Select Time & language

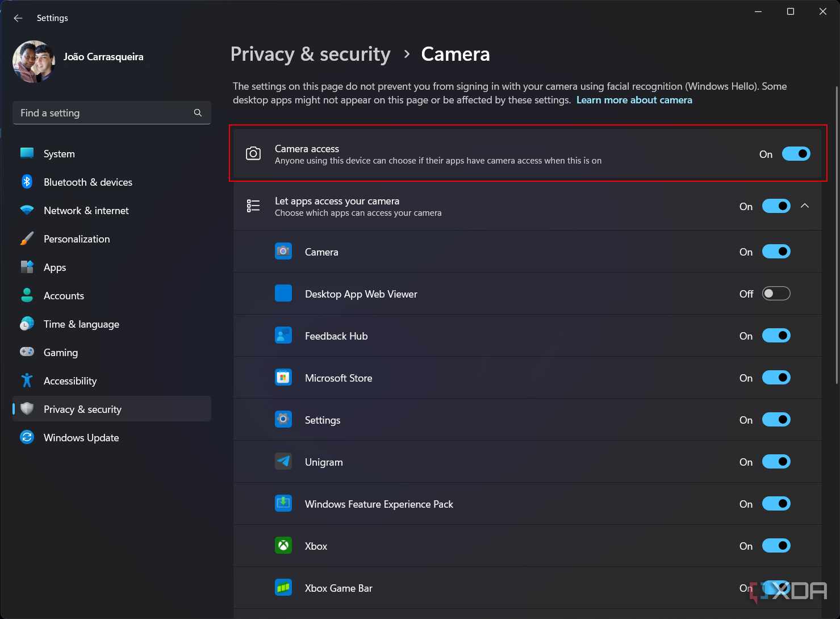112,324
